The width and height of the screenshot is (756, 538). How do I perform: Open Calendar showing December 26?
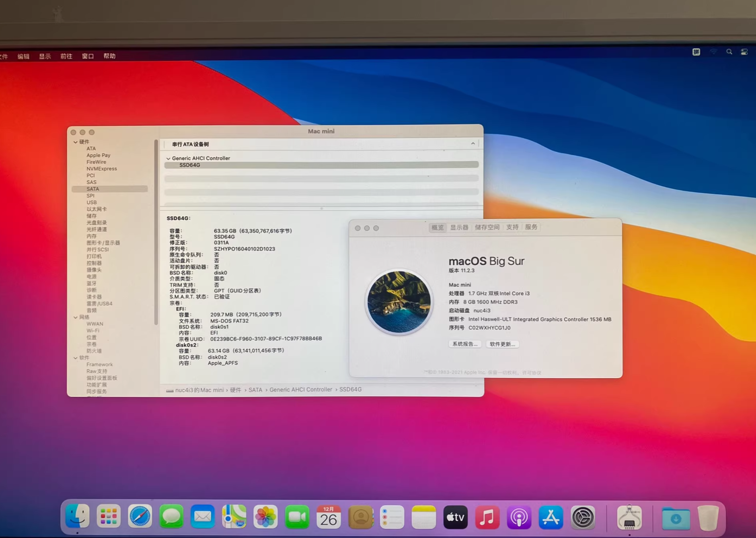329,517
